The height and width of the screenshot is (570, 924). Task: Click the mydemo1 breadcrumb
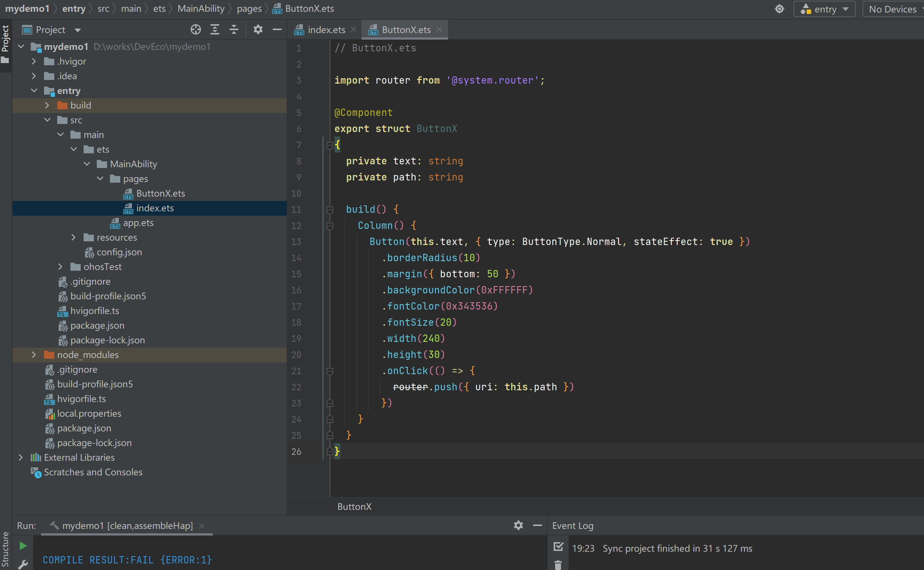(x=27, y=8)
